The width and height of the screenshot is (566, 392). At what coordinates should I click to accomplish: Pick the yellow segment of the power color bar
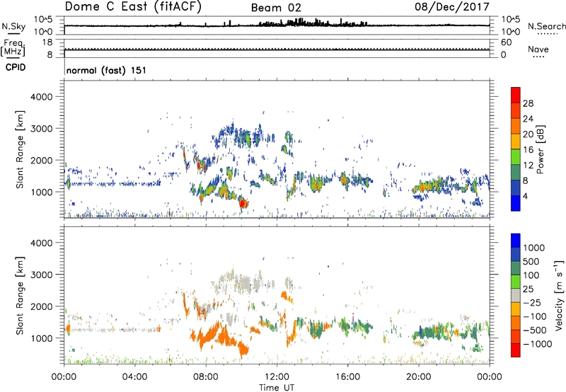pyautogui.click(x=516, y=142)
